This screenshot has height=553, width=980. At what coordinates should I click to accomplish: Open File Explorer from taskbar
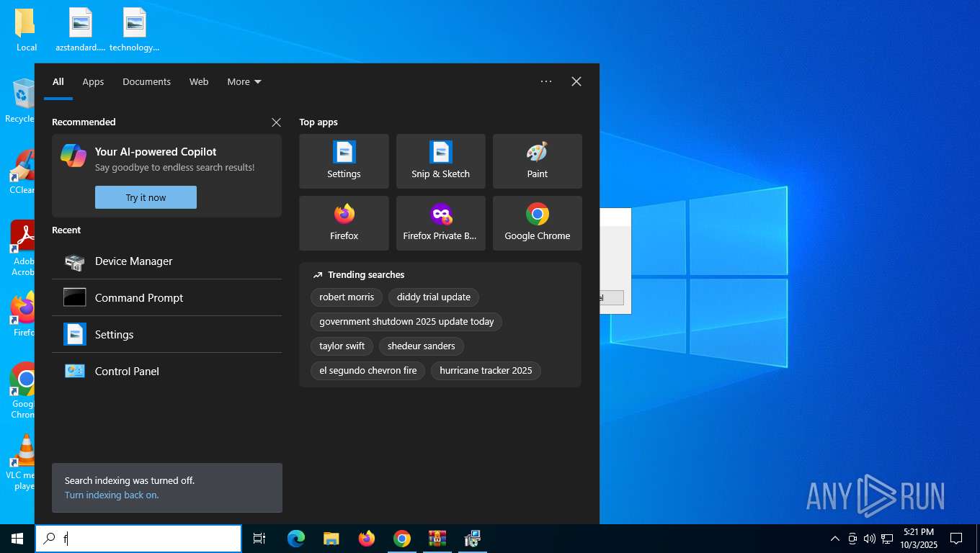331,539
